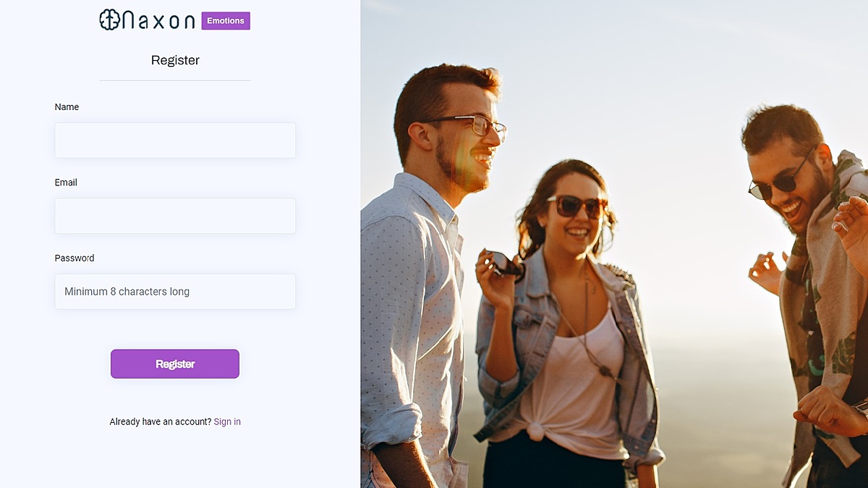Focus the Email input field
This screenshot has height=488, width=868.
point(175,216)
